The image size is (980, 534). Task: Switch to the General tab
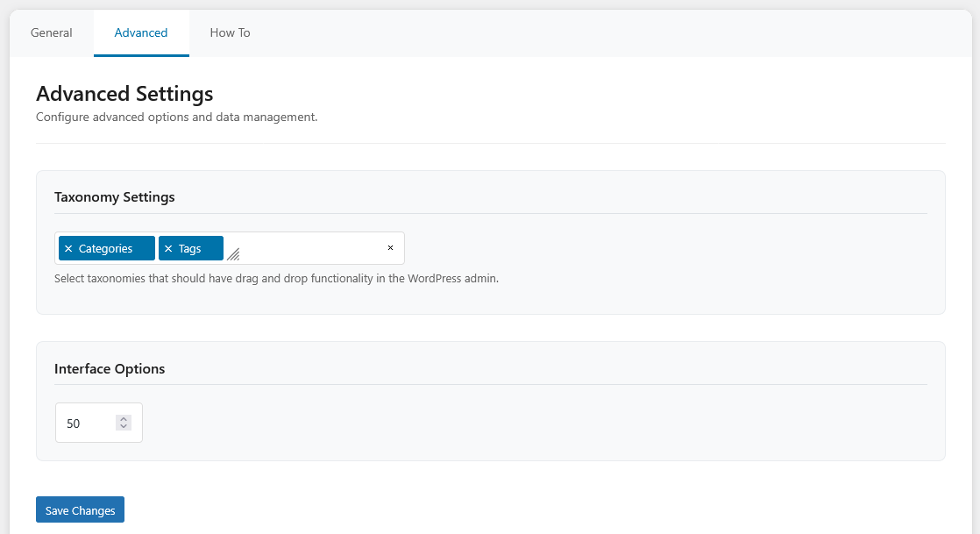[52, 33]
